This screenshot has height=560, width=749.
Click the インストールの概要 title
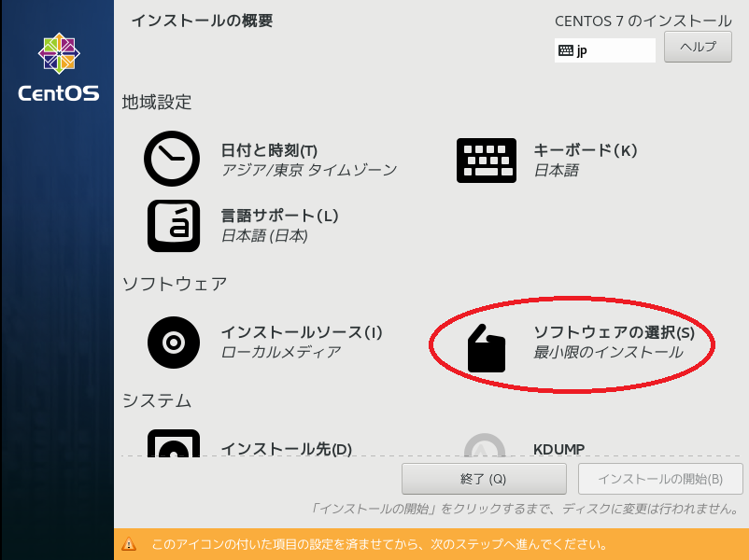click(x=202, y=21)
